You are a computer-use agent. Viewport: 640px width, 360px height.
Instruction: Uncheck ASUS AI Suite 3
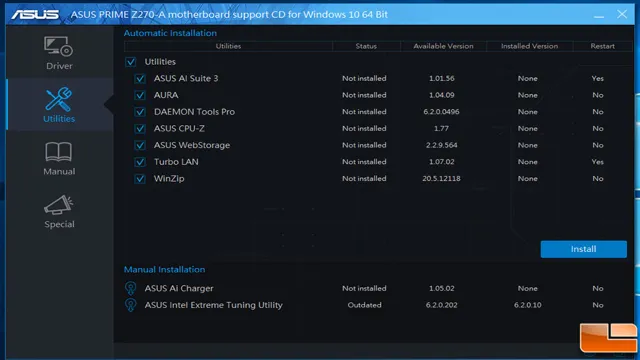coord(140,78)
